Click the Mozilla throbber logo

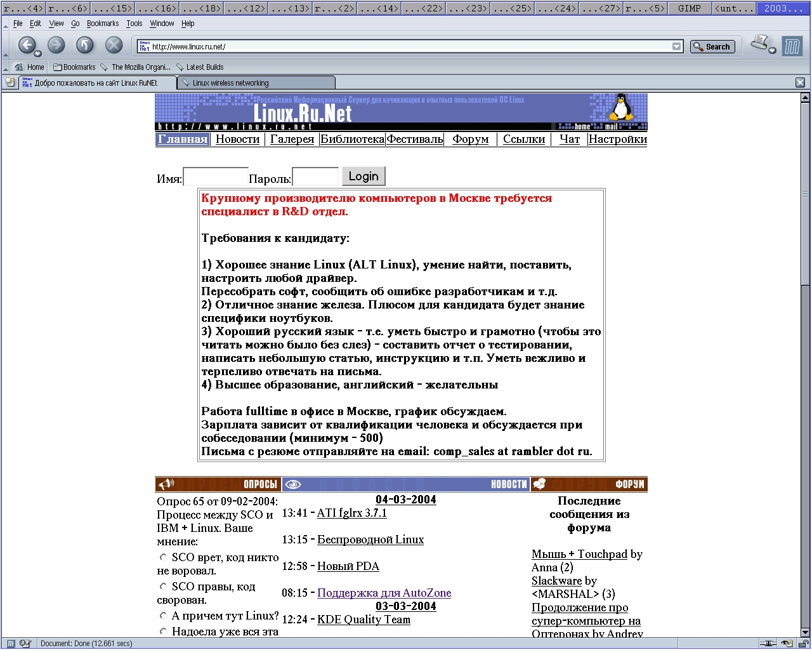(x=792, y=46)
